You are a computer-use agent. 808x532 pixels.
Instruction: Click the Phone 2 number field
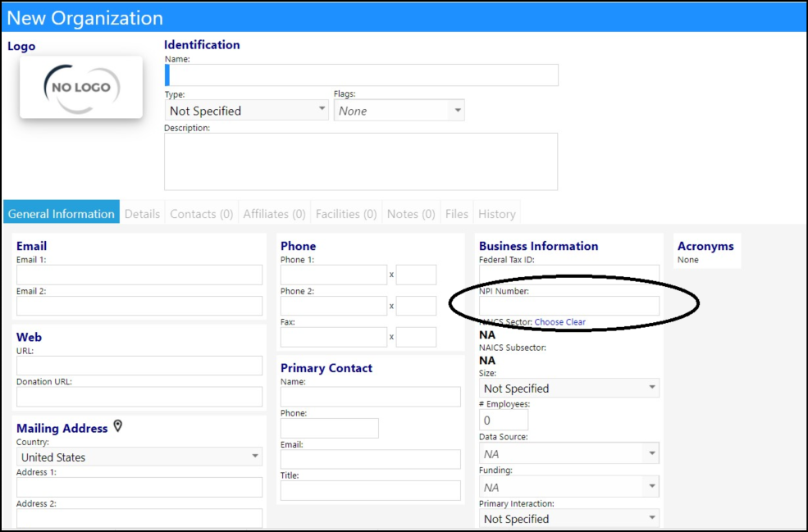[x=333, y=306]
